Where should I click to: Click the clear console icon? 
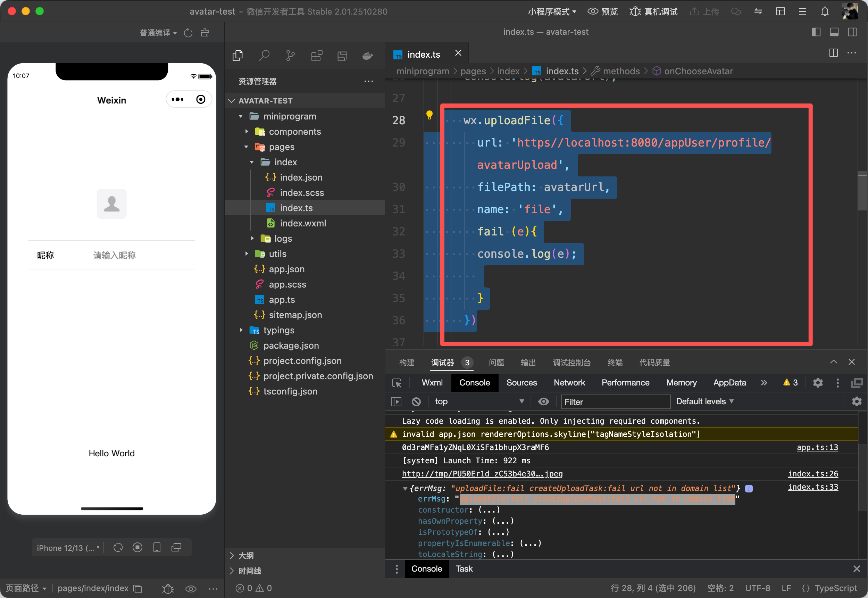pos(416,402)
